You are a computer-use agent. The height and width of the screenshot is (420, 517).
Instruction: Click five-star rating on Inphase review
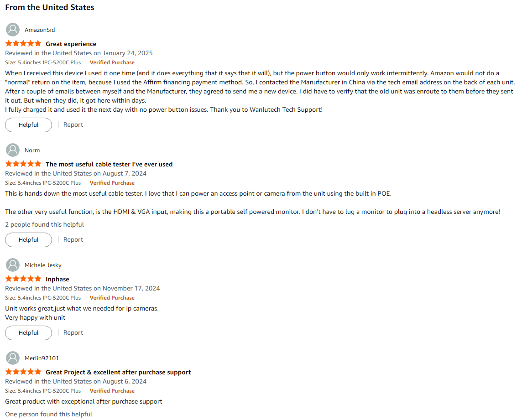[23, 279]
